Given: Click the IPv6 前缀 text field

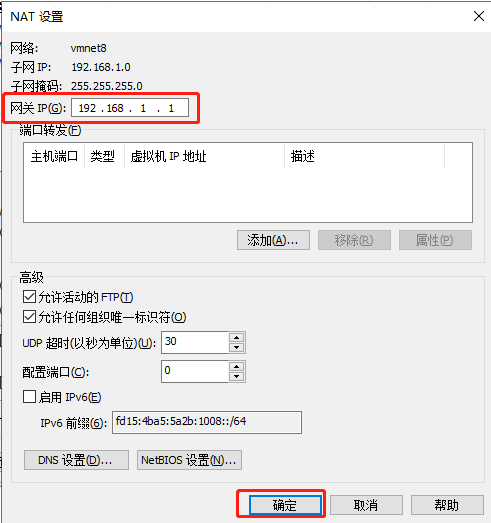Looking at the screenshot, I should (207, 422).
